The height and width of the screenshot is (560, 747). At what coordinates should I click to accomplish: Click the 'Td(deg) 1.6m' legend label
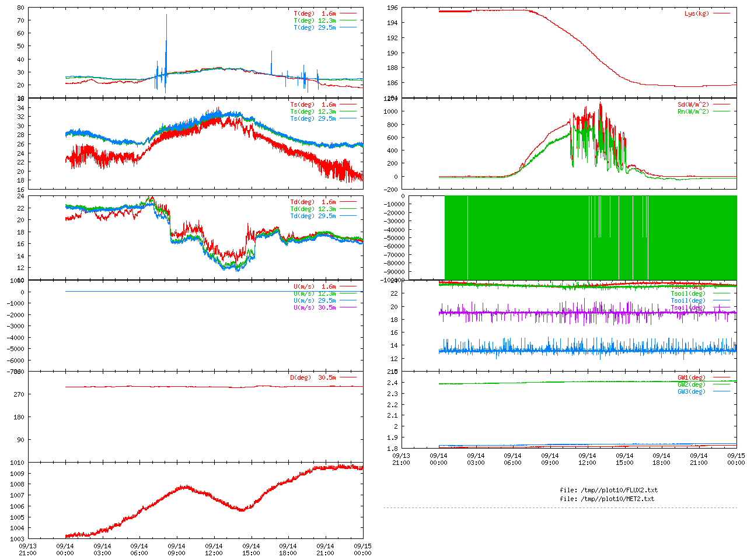point(313,202)
